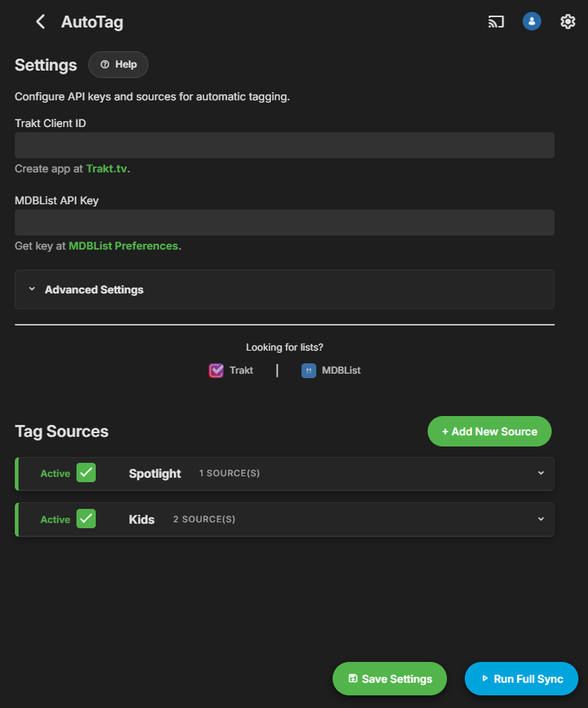Screen dimensions: 588x708
Task: Focus the MDBList API Key field
Action: pyautogui.click(x=284, y=222)
